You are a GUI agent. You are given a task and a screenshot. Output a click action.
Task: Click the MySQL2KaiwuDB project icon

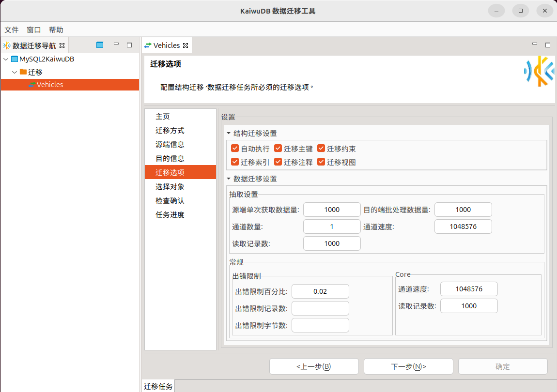click(x=15, y=59)
